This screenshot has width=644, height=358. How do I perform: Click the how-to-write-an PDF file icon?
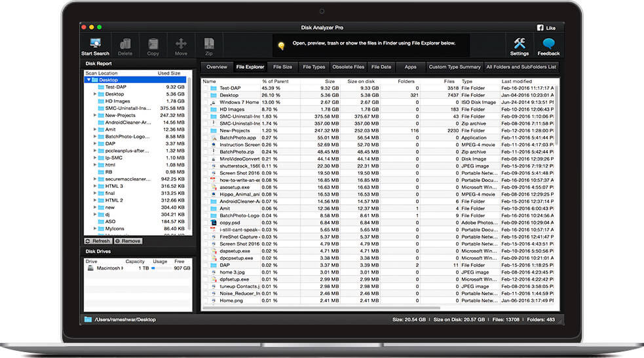coord(213,180)
